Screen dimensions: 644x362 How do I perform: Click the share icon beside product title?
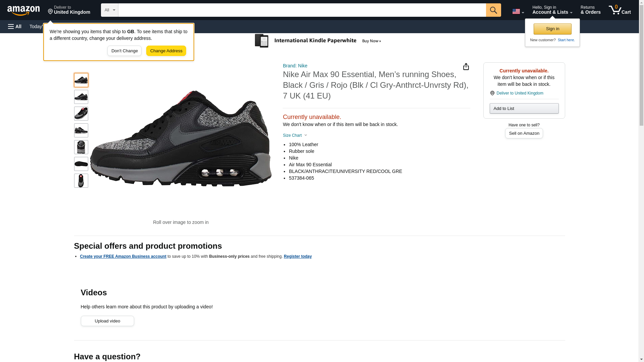[466, 67]
